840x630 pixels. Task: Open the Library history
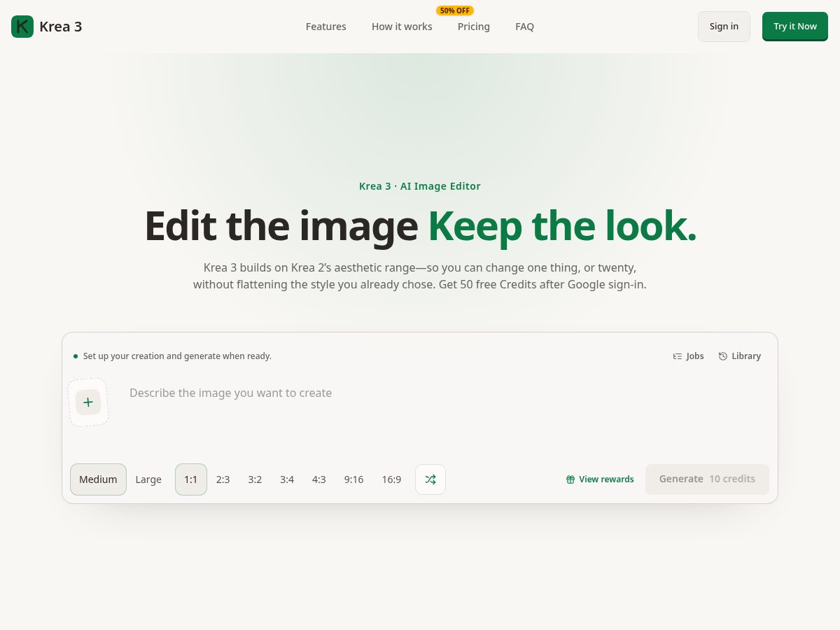point(739,356)
